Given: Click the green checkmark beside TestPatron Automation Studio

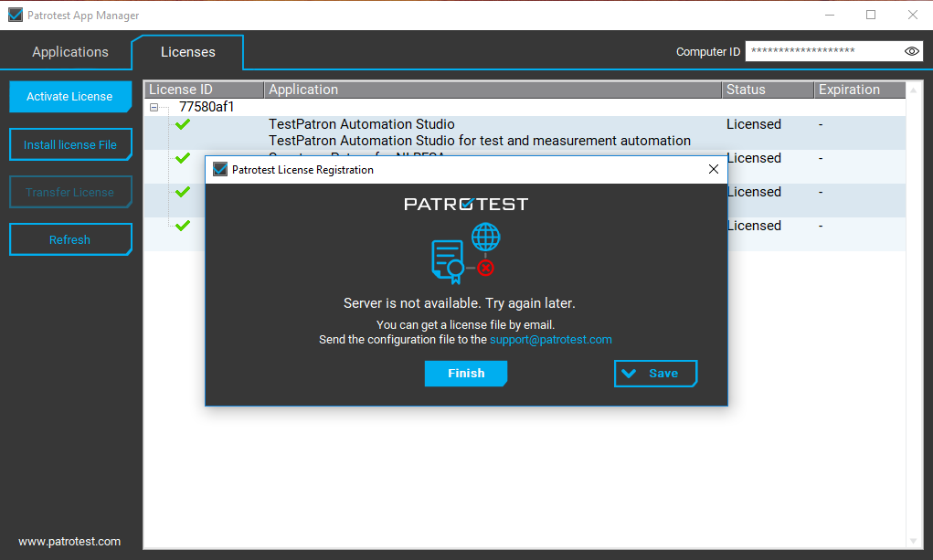Looking at the screenshot, I should point(183,124).
